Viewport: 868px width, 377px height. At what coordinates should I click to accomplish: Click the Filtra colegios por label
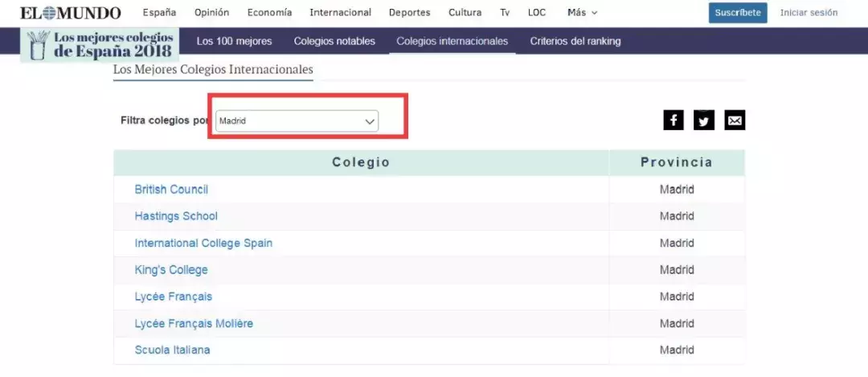(165, 120)
